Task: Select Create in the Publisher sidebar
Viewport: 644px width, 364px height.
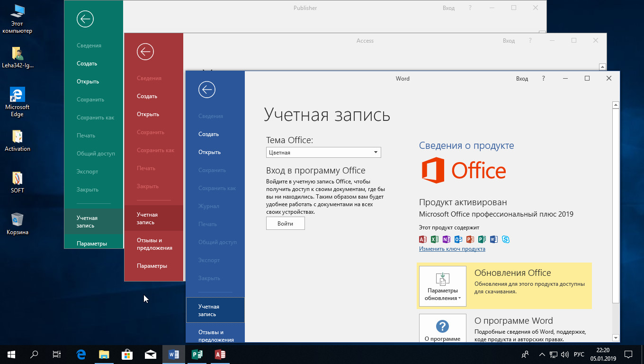Action: [87, 64]
